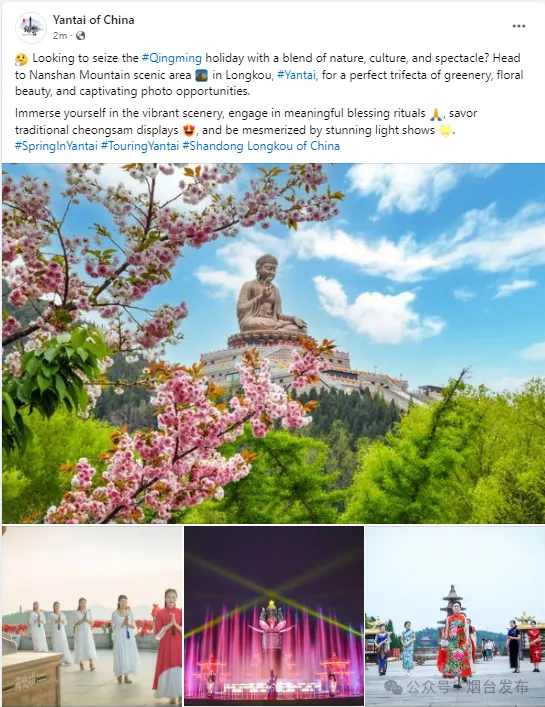
Task: Click the mountain emoji after scenic area
Action: 202,75
